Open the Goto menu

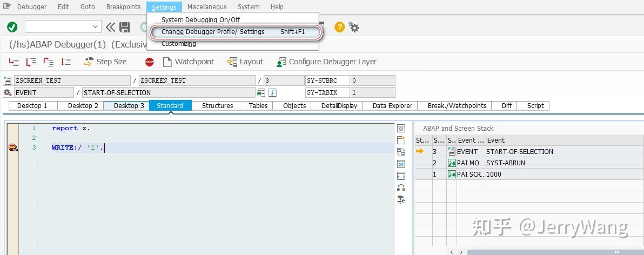click(88, 7)
